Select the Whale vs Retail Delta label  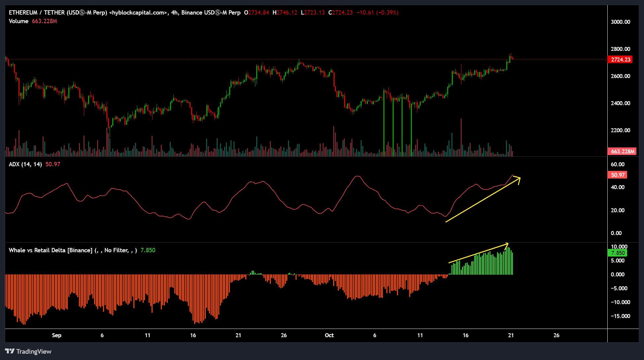click(73, 250)
